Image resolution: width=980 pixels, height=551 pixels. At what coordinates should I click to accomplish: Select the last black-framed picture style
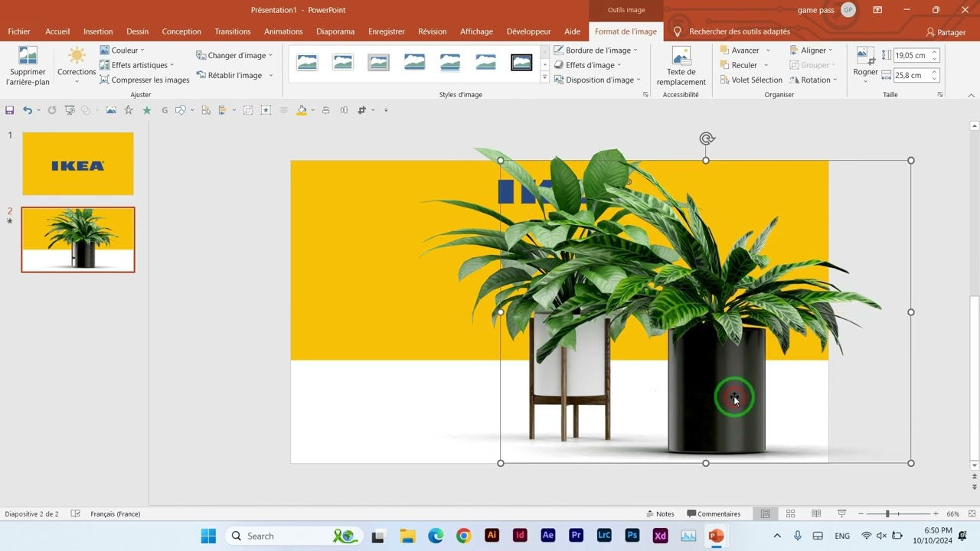[x=521, y=63]
